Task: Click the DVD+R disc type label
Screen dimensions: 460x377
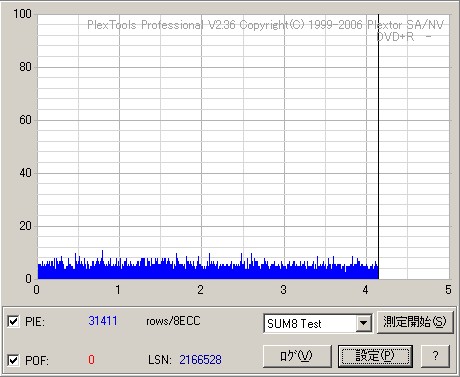Action: click(x=396, y=37)
